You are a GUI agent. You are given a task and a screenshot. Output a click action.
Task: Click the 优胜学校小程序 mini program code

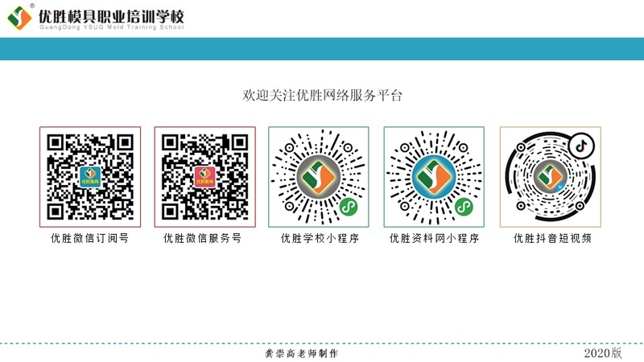point(319,177)
